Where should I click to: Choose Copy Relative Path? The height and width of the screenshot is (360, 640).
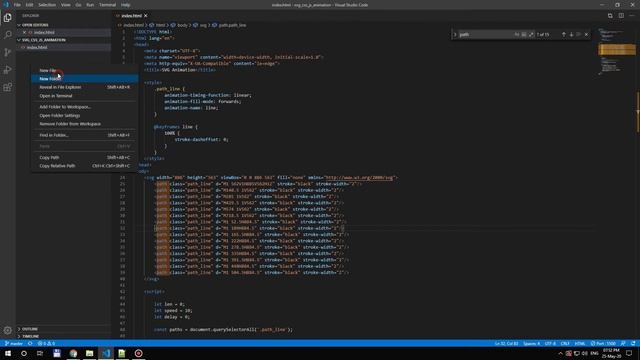point(84,166)
